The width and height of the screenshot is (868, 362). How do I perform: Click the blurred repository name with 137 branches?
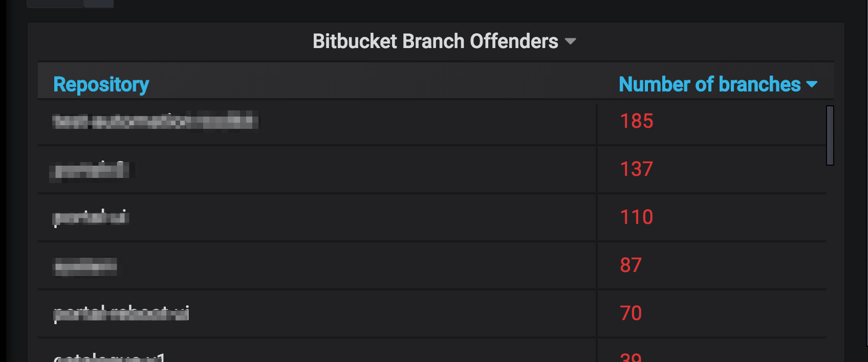click(x=92, y=171)
